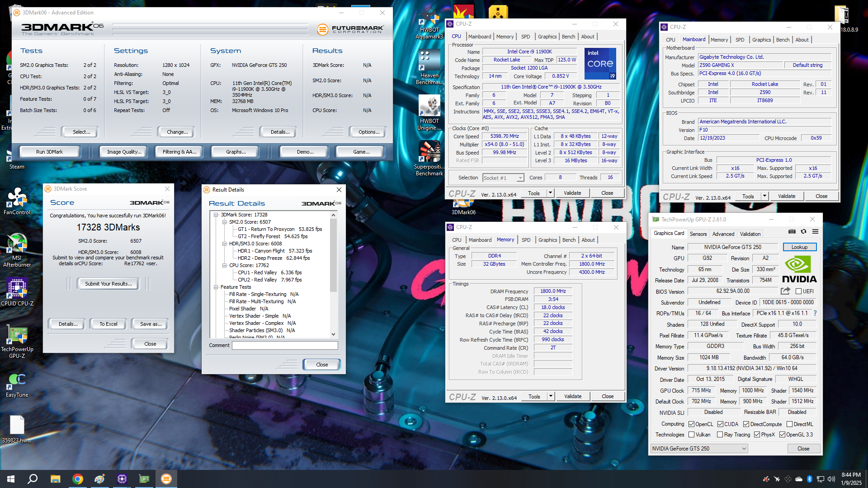Click Validate in CPU-Z Memory window
This screenshot has width=868, height=488.
(x=573, y=396)
